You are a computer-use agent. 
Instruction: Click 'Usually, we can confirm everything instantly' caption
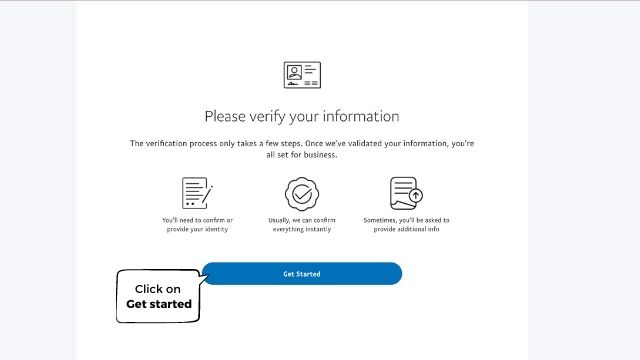click(x=302, y=224)
